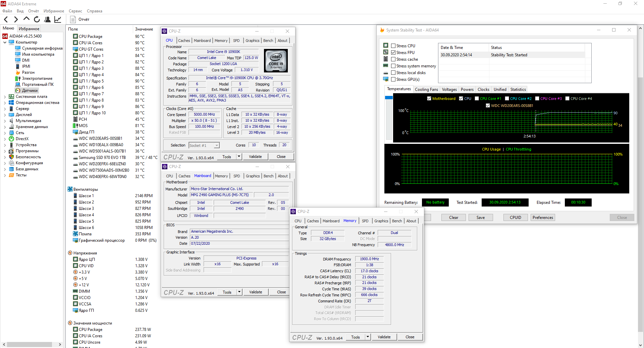
Task: Collapse the Компьютер tree node
Action: click(5, 42)
